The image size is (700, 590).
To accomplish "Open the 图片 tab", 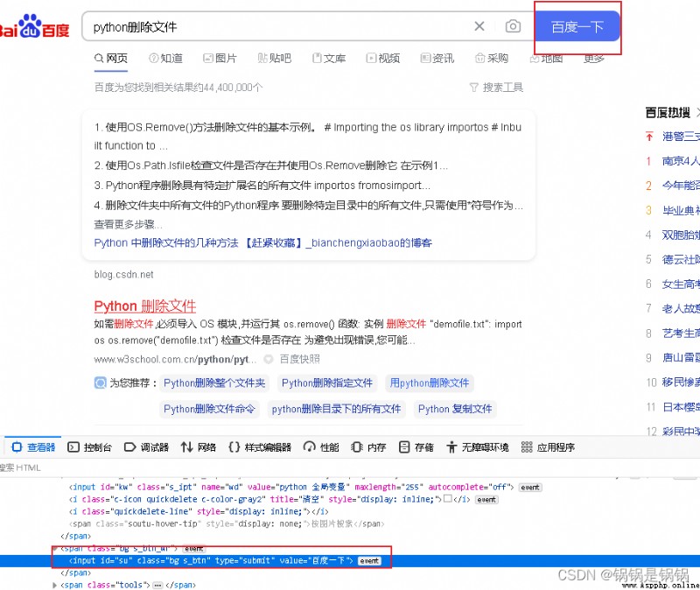I will (x=220, y=58).
